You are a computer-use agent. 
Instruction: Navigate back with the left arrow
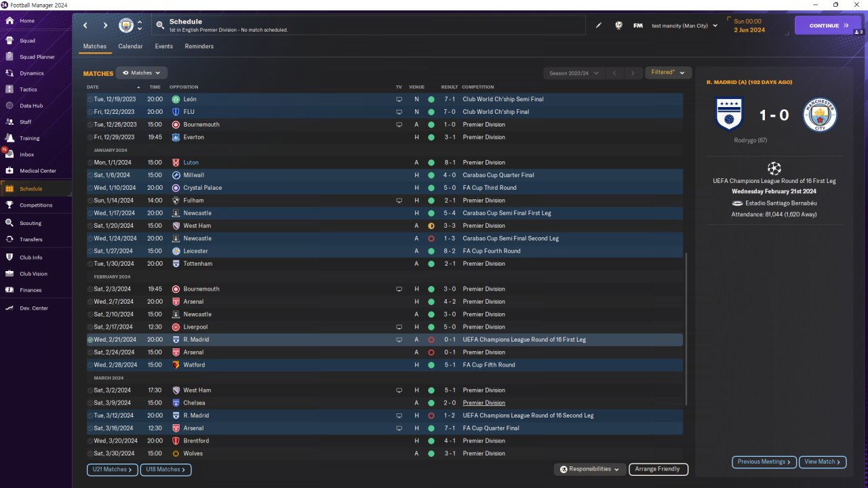(85, 26)
